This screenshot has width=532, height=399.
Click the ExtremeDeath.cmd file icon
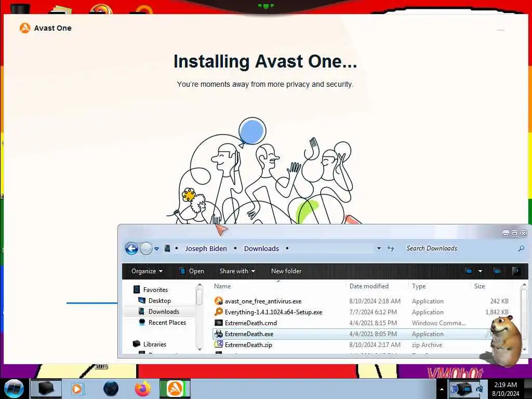pos(219,323)
